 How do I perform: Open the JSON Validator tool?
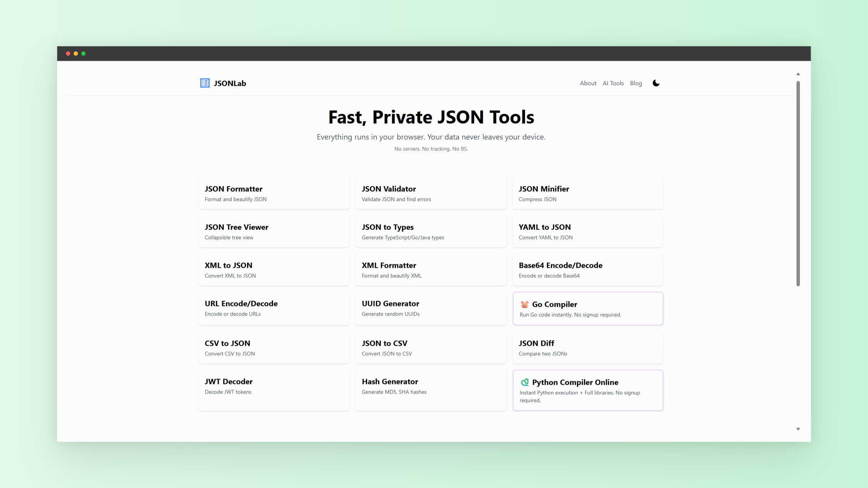coord(431,193)
